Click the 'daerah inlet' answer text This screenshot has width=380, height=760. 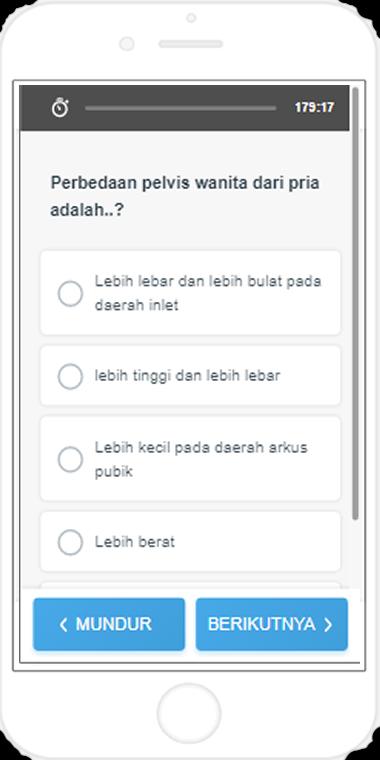click(137, 305)
